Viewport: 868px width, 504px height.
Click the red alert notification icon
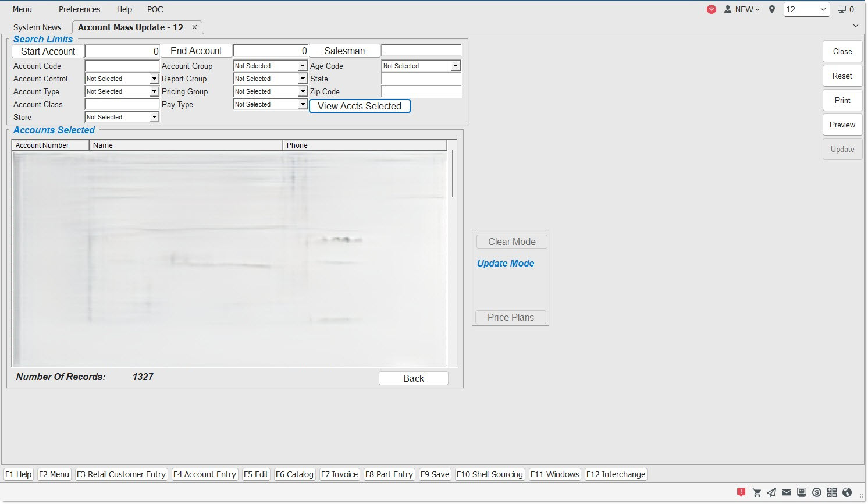[741, 492]
